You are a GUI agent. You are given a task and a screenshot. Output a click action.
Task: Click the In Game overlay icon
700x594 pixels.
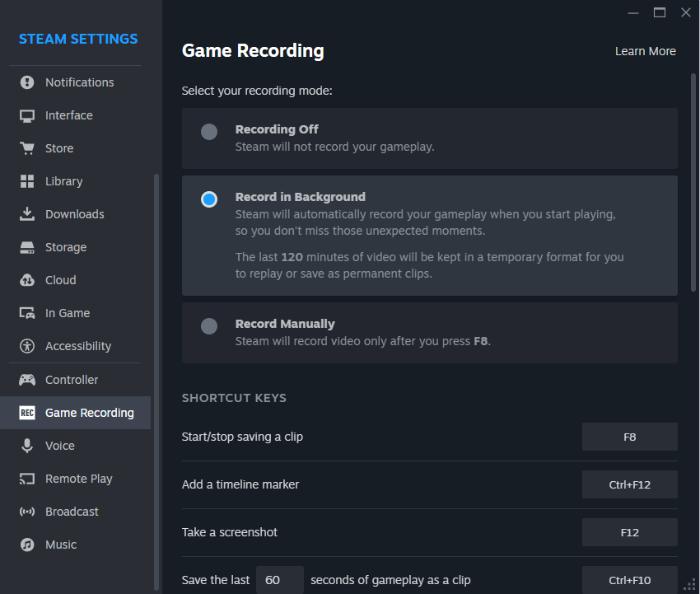27,313
